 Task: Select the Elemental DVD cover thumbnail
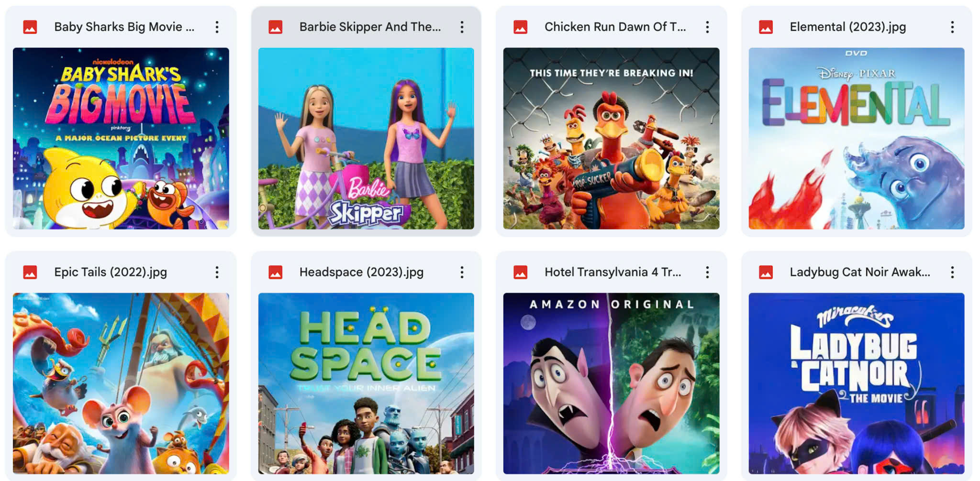pyautogui.click(x=857, y=138)
